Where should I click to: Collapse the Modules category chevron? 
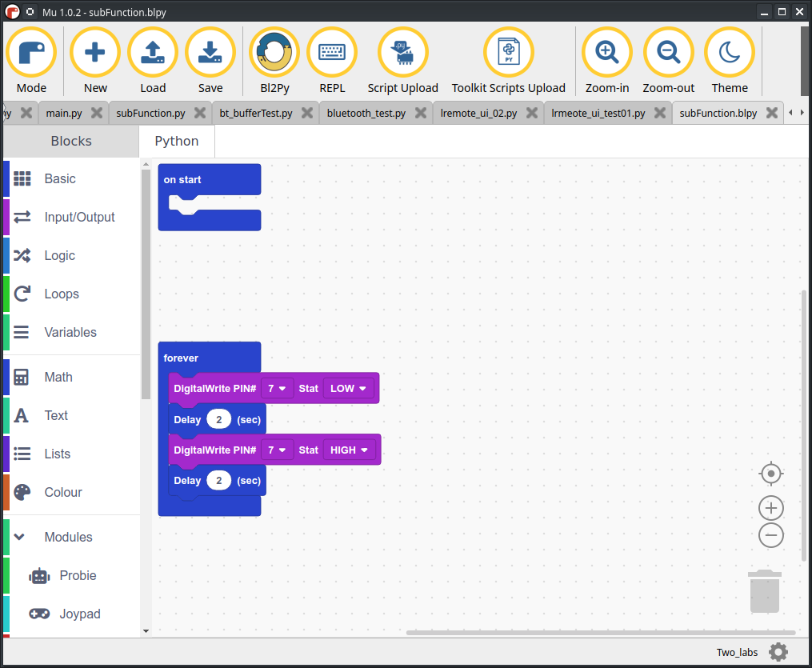tap(19, 537)
